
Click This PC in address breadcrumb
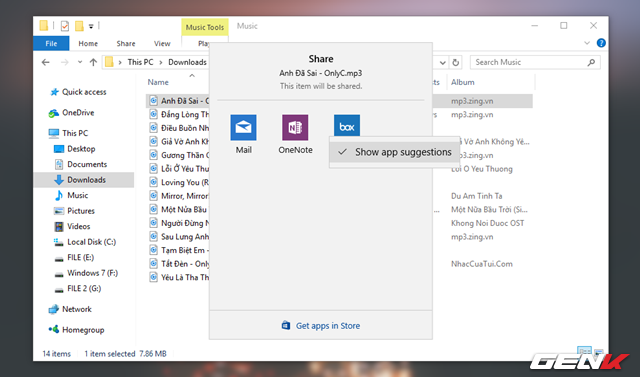(x=140, y=62)
